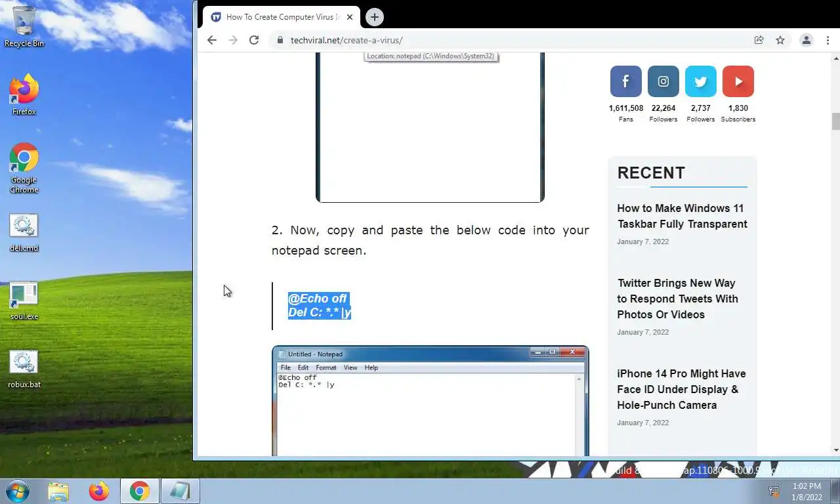Open the Notepad taskbar item
The height and width of the screenshot is (504, 840).
[180, 491]
